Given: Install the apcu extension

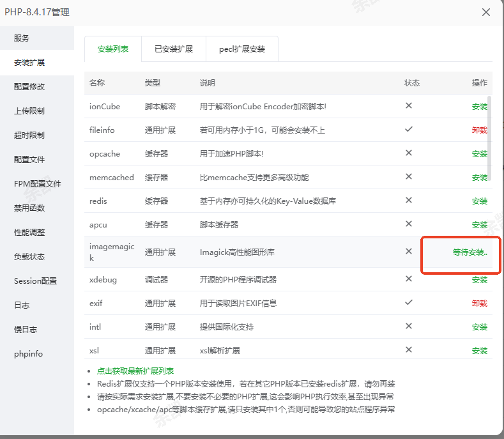Looking at the screenshot, I should click(x=479, y=224).
